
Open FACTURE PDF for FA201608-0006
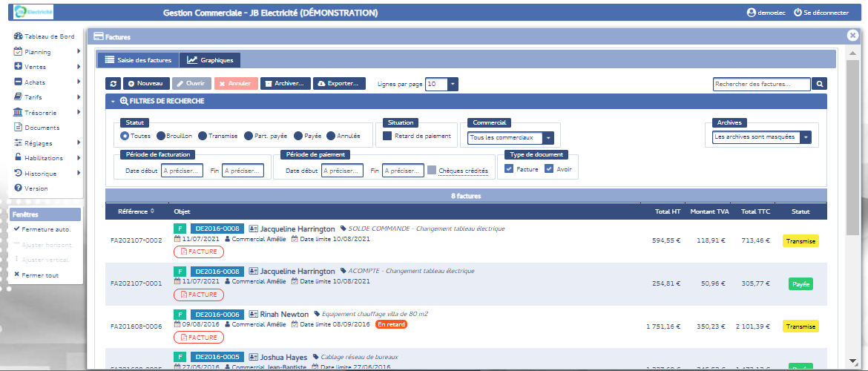199,337
